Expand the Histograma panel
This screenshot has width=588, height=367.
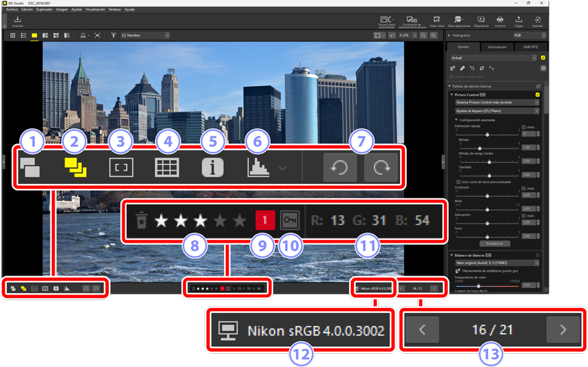[449, 36]
